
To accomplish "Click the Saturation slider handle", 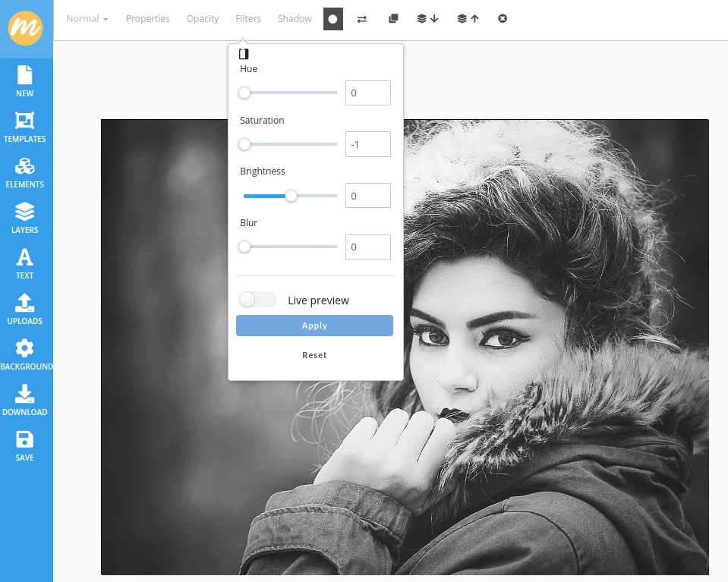I will [x=244, y=144].
